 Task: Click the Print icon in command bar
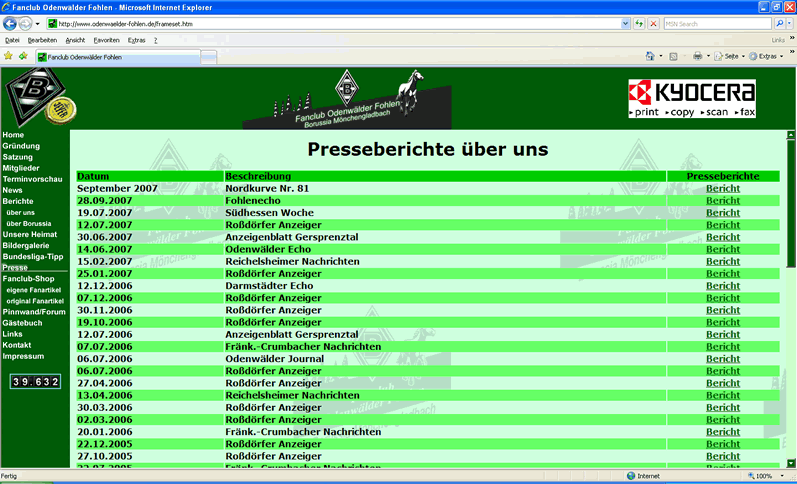(697, 56)
